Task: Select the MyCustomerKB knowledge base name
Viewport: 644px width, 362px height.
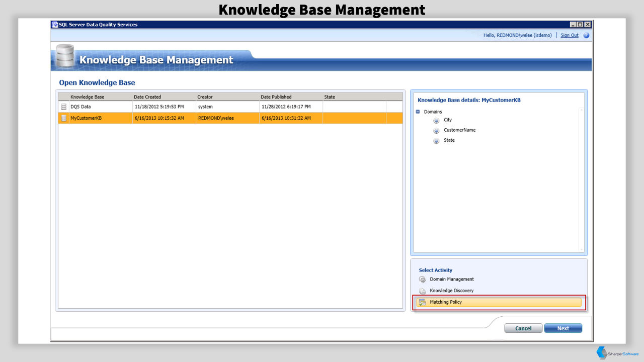Action: [86, 118]
